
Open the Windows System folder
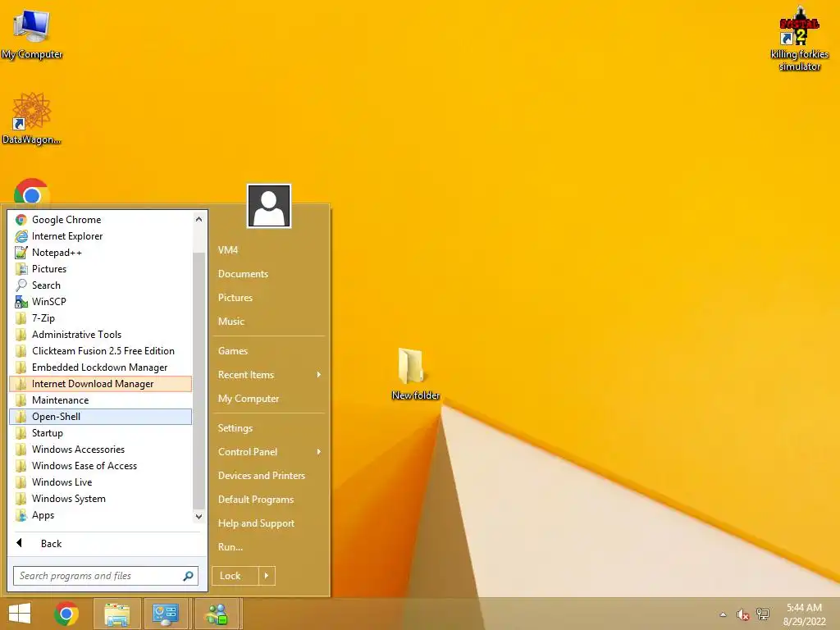point(100,499)
